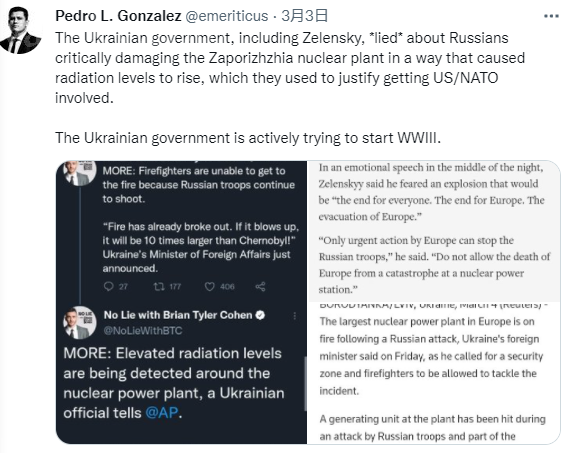Click the No Lie with Brian Tyler Cohen name

click(178, 315)
